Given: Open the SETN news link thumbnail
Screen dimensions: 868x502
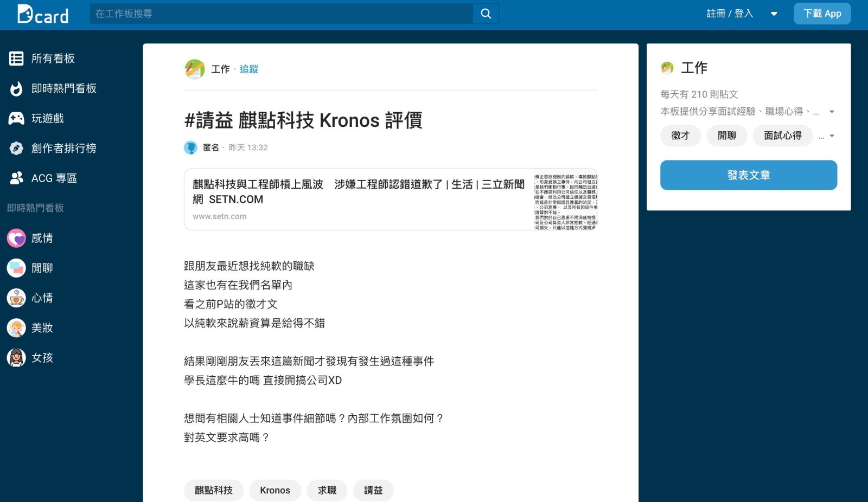Looking at the screenshot, I should pos(566,199).
